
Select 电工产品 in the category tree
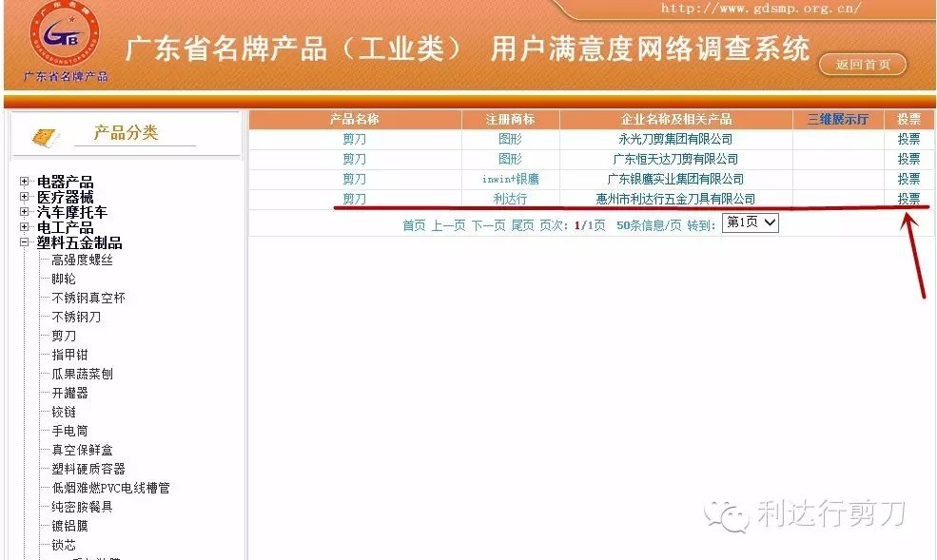(x=65, y=227)
